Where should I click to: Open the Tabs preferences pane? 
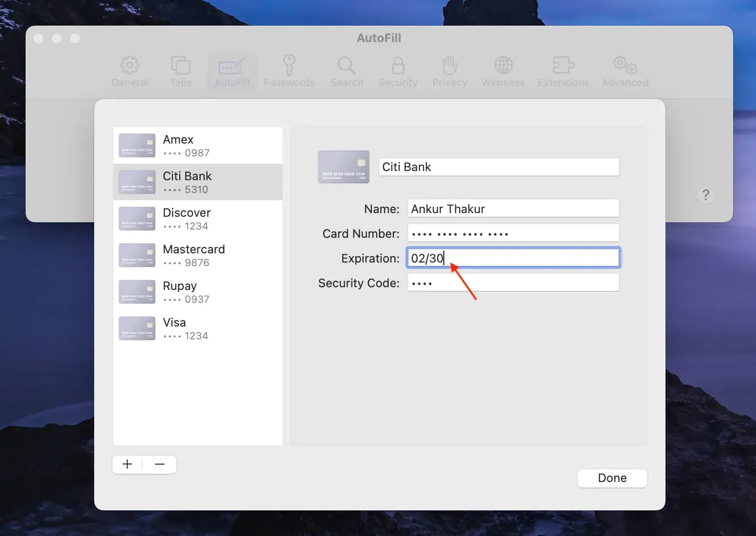(x=181, y=71)
